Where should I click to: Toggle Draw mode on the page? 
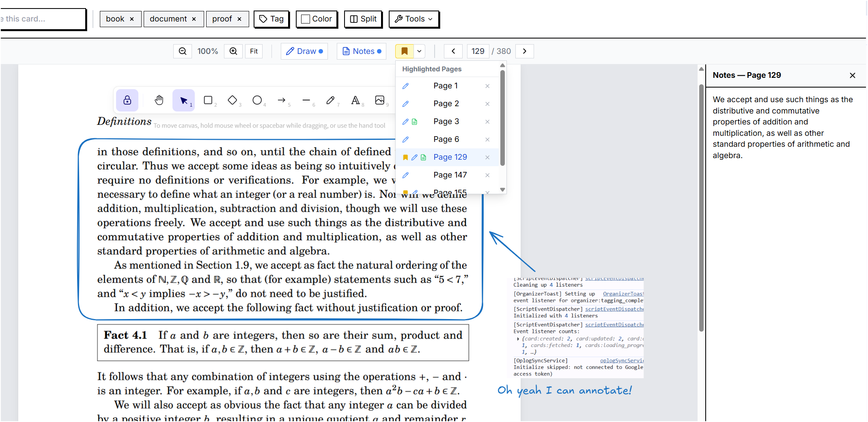[304, 51]
